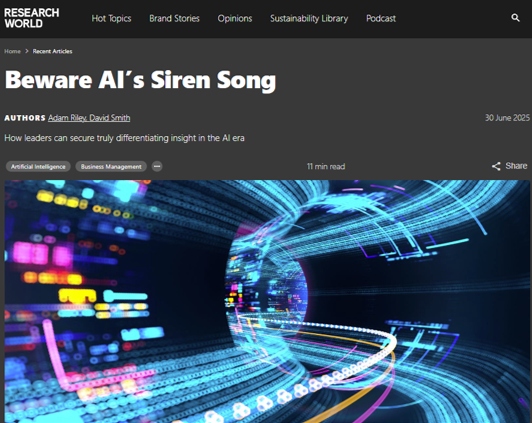The image size is (532, 423).
Task: View author Adam Riley's profile
Action: click(68, 118)
